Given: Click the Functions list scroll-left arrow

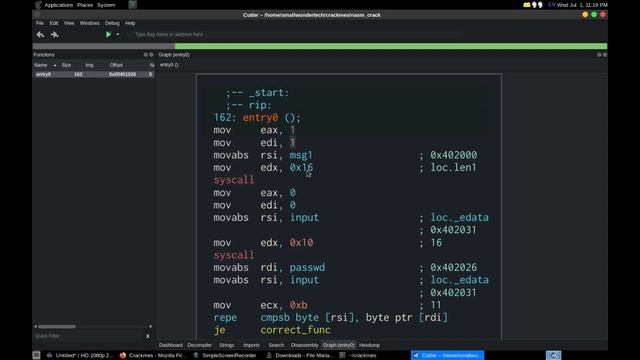Looking at the screenshot, I should click(x=36, y=327).
